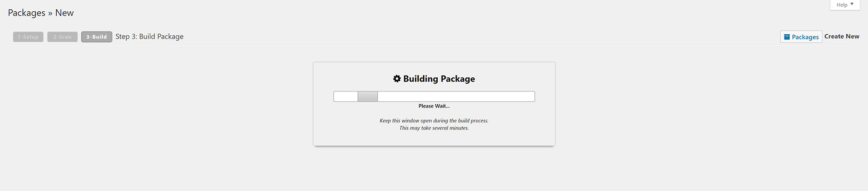Open the Help dropdown tab

[x=845, y=5]
